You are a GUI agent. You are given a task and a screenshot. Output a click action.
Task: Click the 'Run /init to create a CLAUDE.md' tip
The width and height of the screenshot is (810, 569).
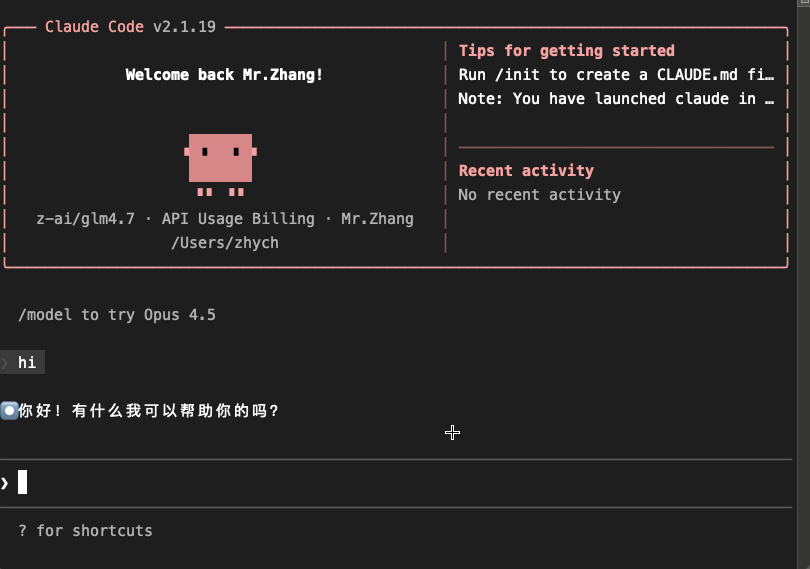(616, 75)
